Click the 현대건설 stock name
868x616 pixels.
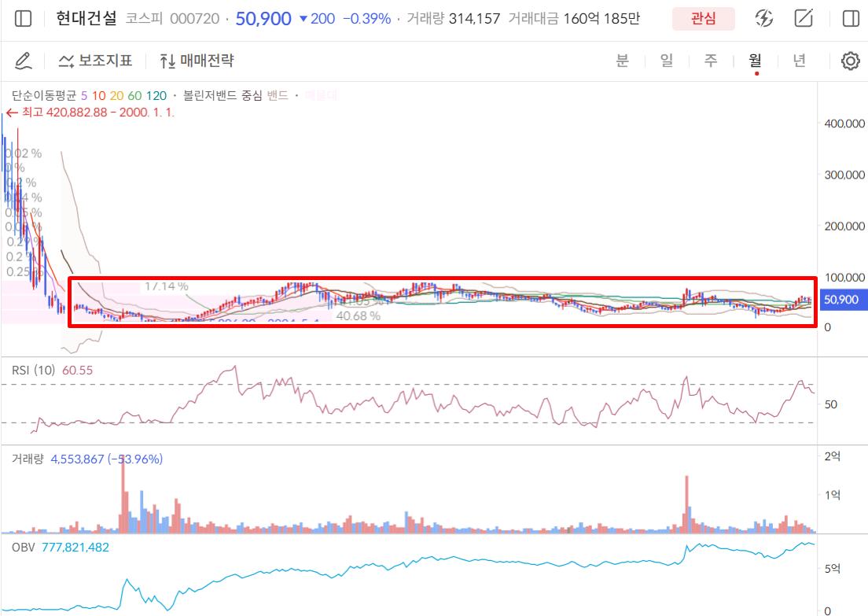point(86,19)
